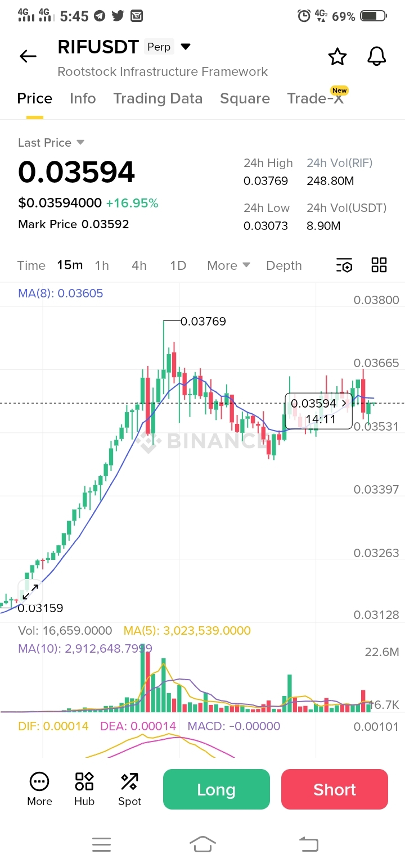Switch to the Info tab
The height and width of the screenshot is (868, 405).
pos(83,98)
